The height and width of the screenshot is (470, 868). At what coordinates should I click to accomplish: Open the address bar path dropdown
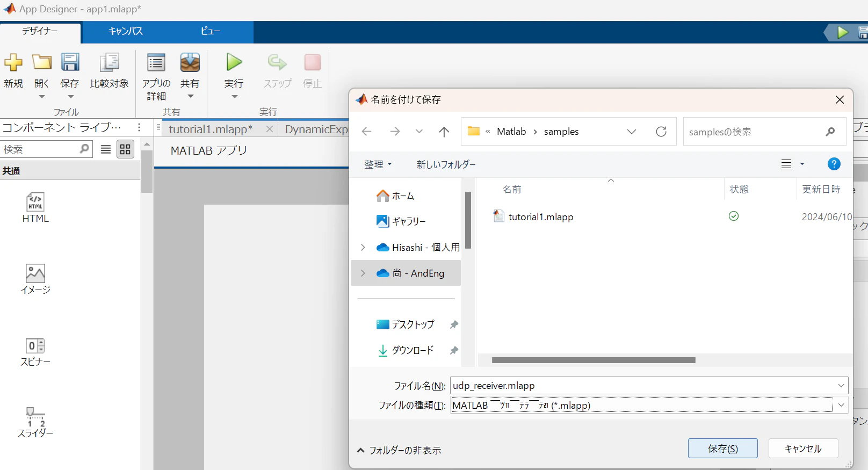(x=632, y=132)
